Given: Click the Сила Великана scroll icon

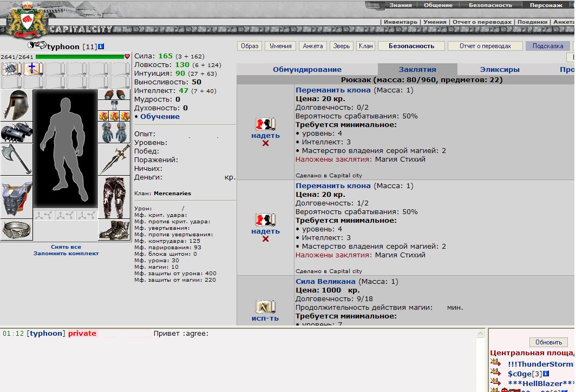Looking at the screenshot, I should click(265, 307).
